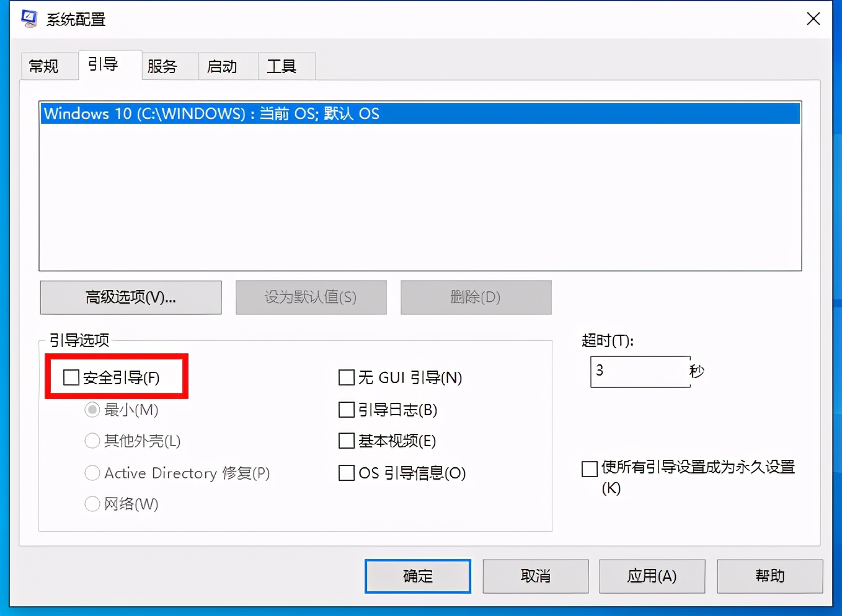Check 无 GUI 引导(N)

346,377
